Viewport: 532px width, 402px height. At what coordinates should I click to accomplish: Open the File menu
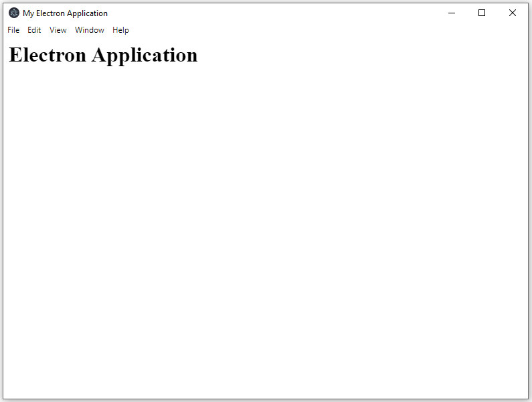13,30
